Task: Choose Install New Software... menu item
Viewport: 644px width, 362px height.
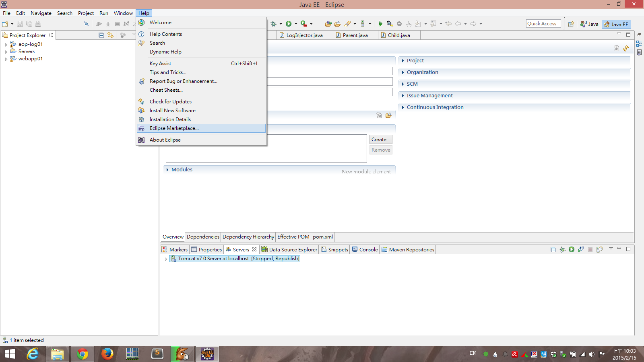Action: tap(201, 111)
